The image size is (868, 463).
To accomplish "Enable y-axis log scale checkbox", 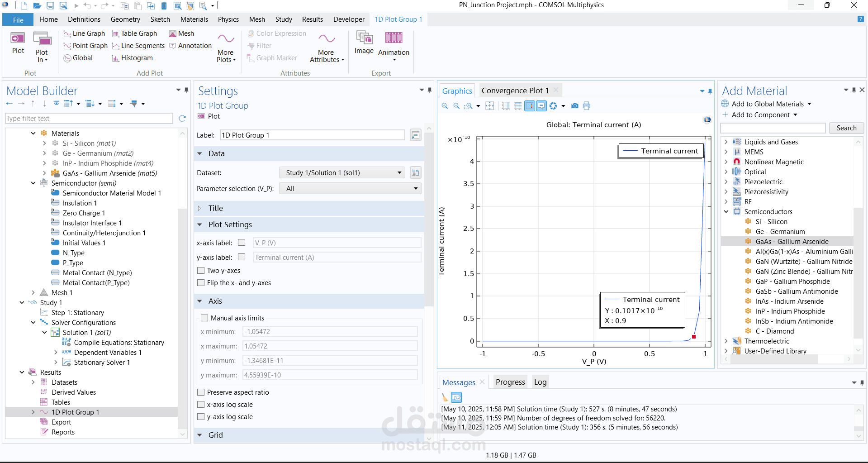I will pos(201,417).
